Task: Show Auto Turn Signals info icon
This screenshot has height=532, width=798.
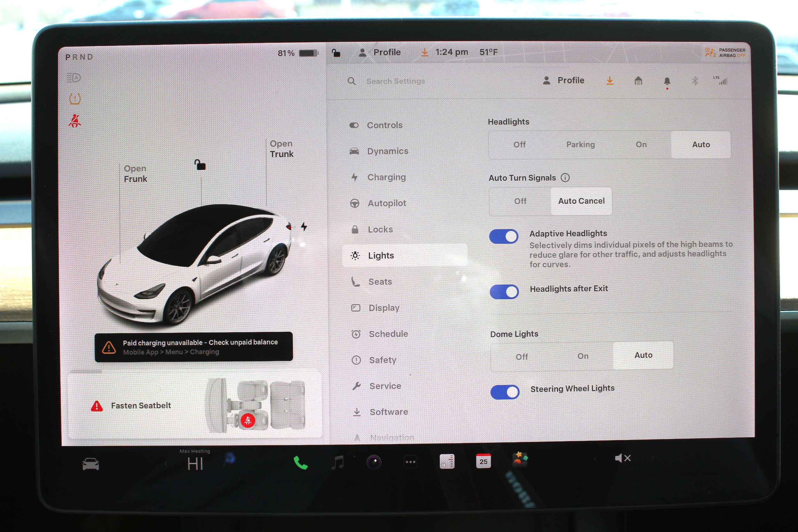Action: coord(565,177)
